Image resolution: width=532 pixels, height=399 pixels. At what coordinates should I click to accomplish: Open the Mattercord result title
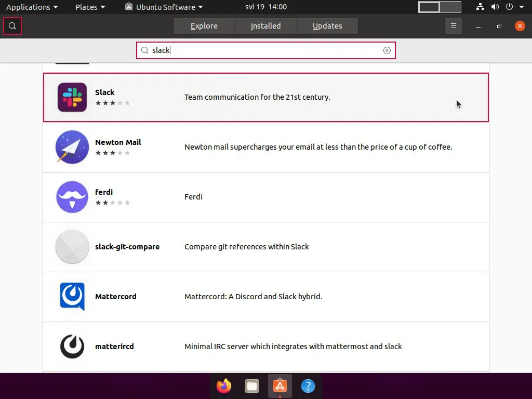point(116,297)
